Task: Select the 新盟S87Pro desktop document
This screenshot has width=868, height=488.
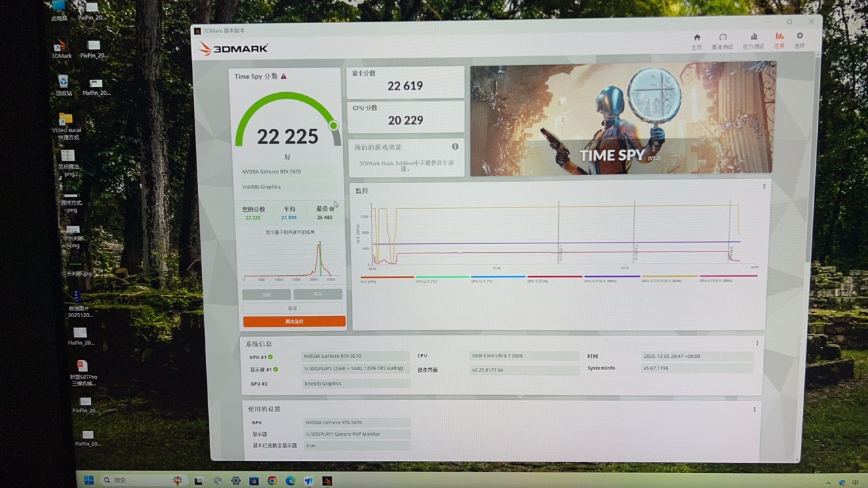Action: pos(83,373)
